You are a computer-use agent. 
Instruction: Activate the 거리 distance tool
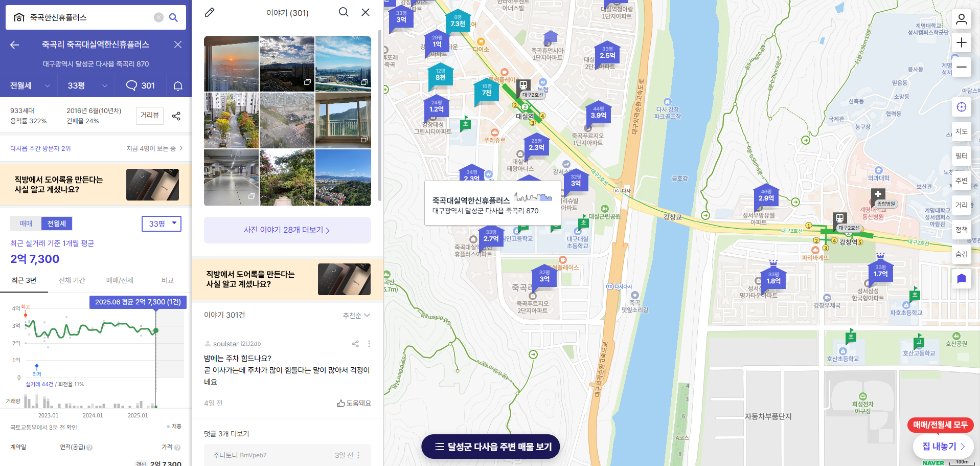click(962, 205)
